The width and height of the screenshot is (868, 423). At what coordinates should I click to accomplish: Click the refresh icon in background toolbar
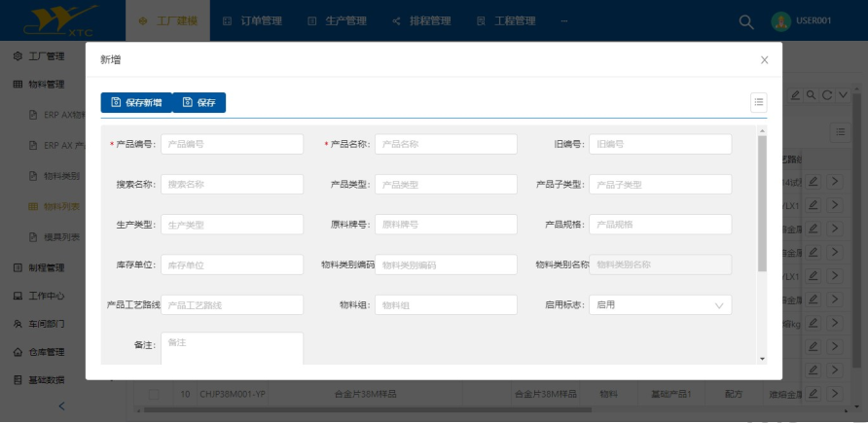coord(827,95)
